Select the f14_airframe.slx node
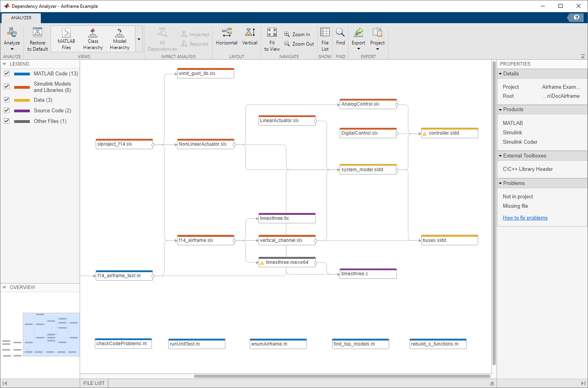Viewport: 588px width, 388px height. [x=206, y=240]
